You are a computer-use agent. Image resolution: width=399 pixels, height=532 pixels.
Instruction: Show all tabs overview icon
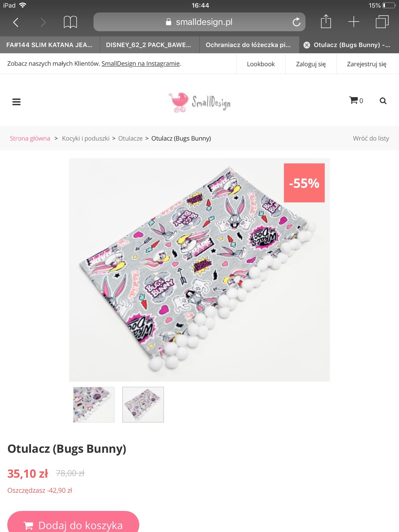pos(382,22)
